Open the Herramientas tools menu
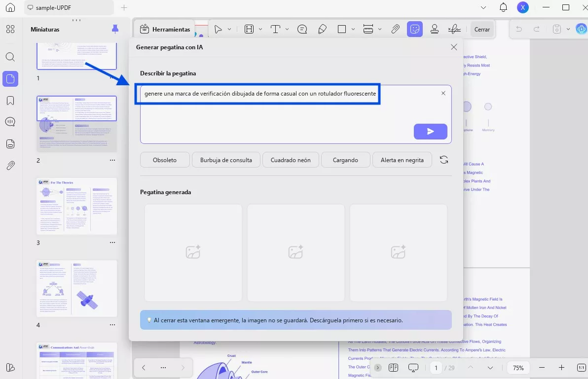 (165, 29)
